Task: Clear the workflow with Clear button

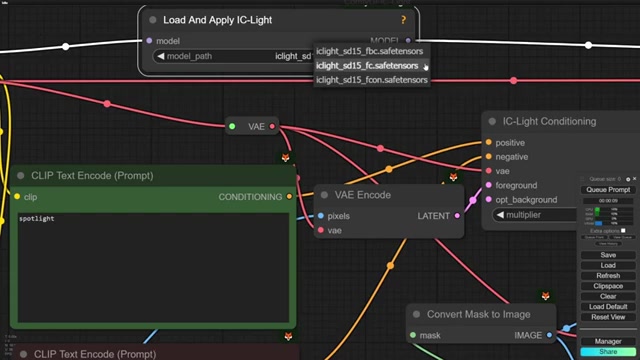Action: pos(608,296)
